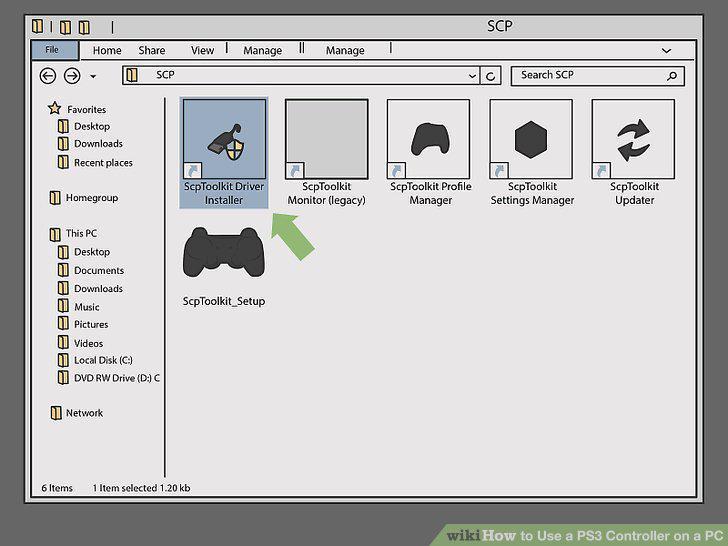This screenshot has height=546, width=728.
Task: Refresh the SCP folder view
Action: [x=490, y=76]
